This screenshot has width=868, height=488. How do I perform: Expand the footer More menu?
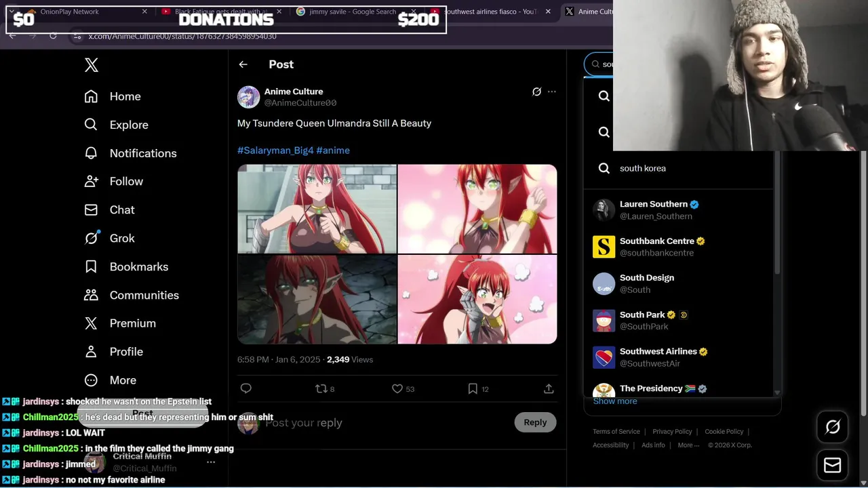point(690,445)
